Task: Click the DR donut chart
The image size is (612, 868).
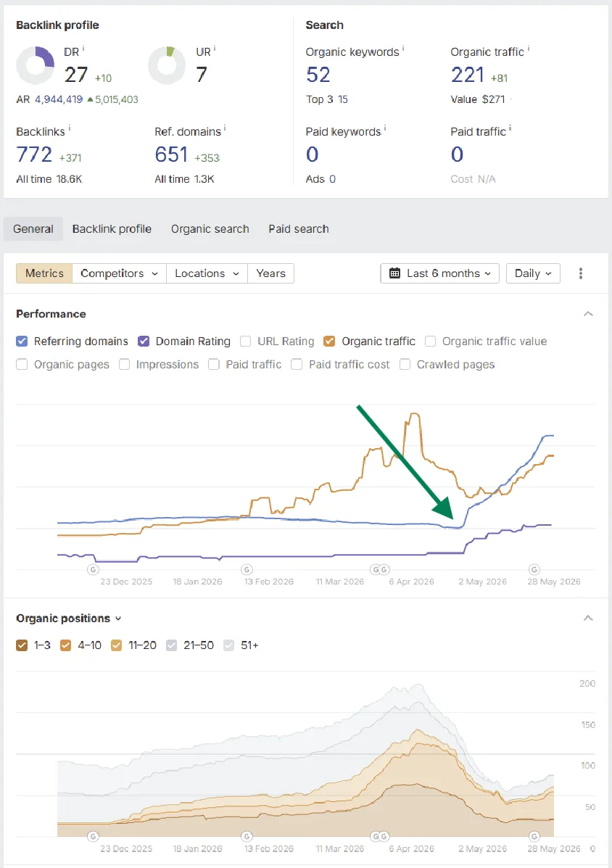Action: coord(36,65)
